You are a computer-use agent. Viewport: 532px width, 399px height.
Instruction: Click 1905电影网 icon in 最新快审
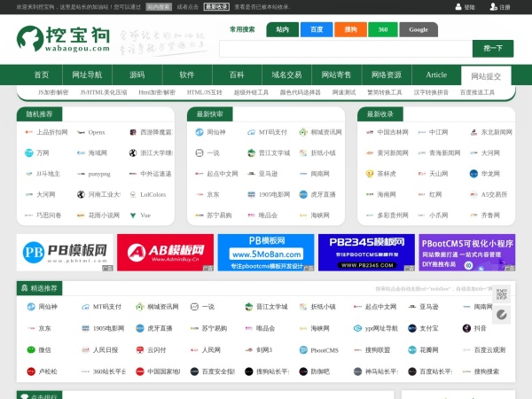[251, 194]
